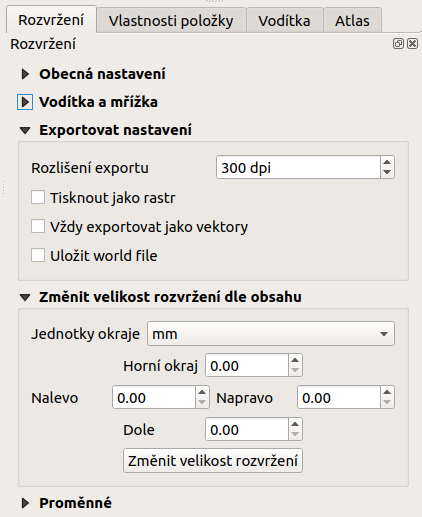This screenshot has height=517, width=422.
Task: Increase Dole margin with up arrow
Action: 295,424
